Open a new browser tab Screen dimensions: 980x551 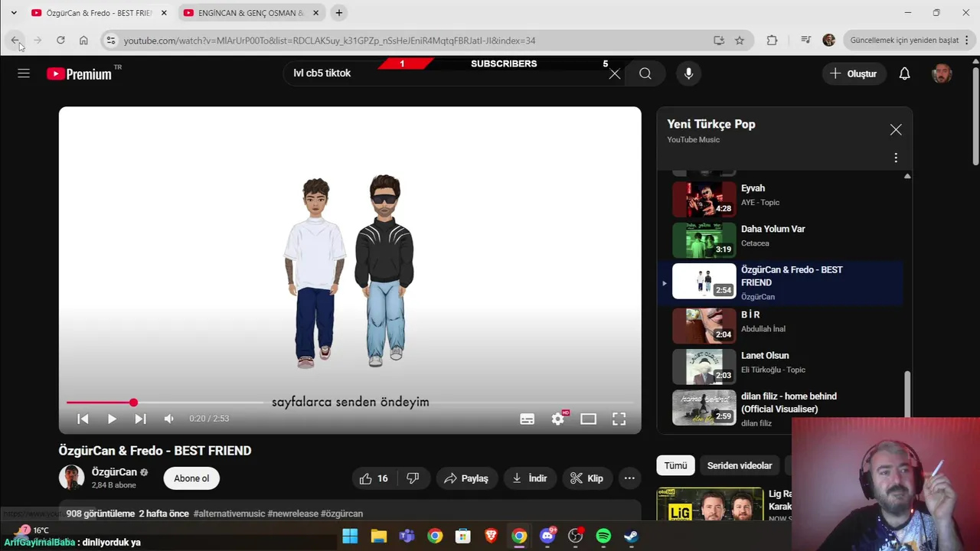pyautogui.click(x=339, y=13)
